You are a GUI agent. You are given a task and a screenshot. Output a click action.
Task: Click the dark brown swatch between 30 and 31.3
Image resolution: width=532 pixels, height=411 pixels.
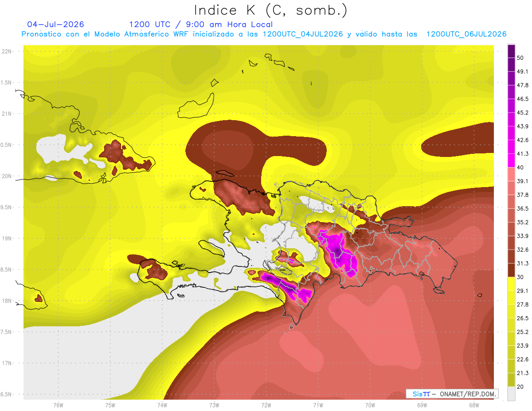tap(511, 270)
